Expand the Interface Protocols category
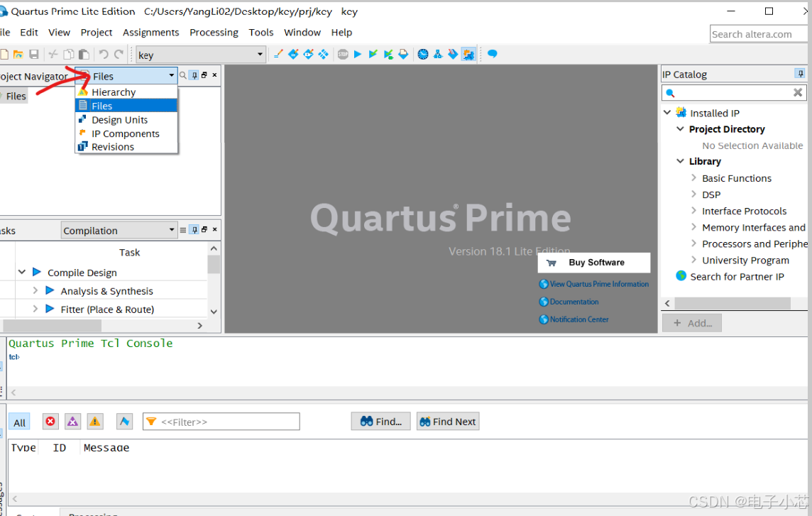The image size is (812, 516). 693,211
